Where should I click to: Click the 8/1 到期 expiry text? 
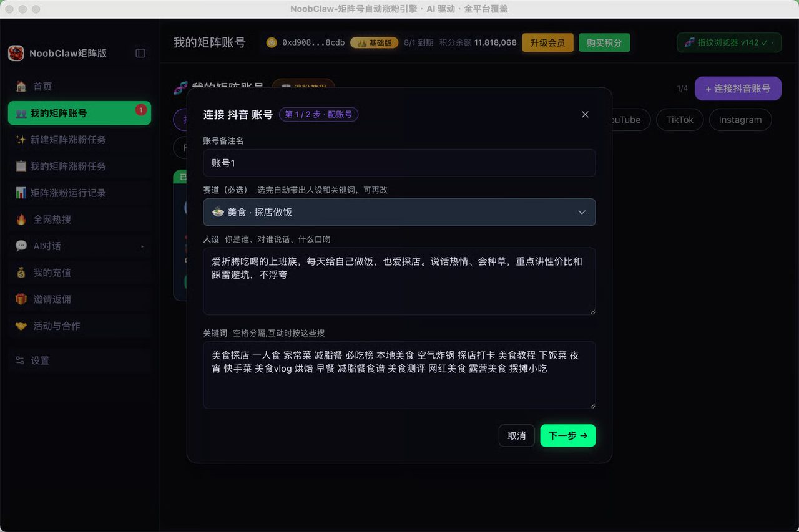(x=419, y=42)
